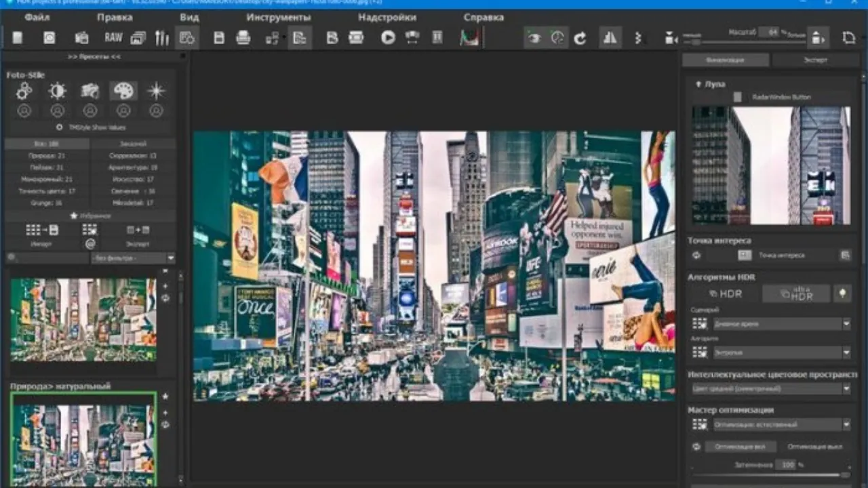Select the gears Foto-Stile icon

pyautogui.click(x=24, y=91)
